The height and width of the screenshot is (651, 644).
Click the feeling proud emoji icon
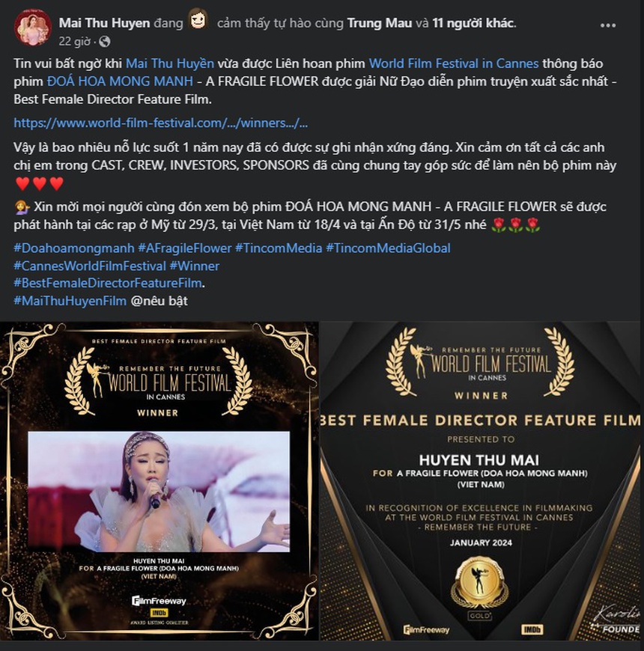point(198,20)
